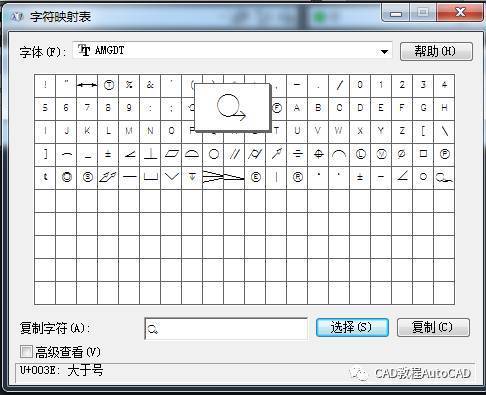Image resolution: width=486 pixels, height=395 pixels.
Task: Select the letter A cell
Action: [297, 108]
